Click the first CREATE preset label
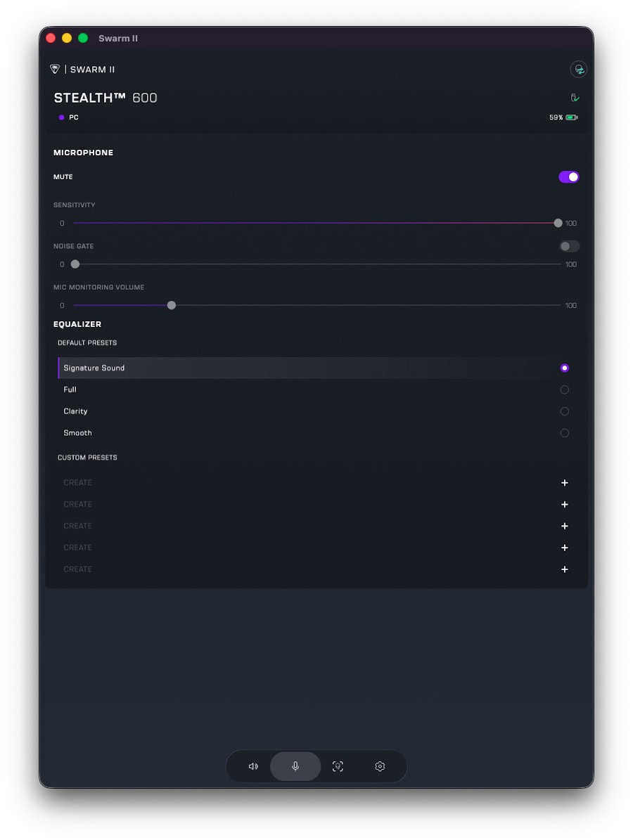Screen dimensions: 633x840 [77, 483]
